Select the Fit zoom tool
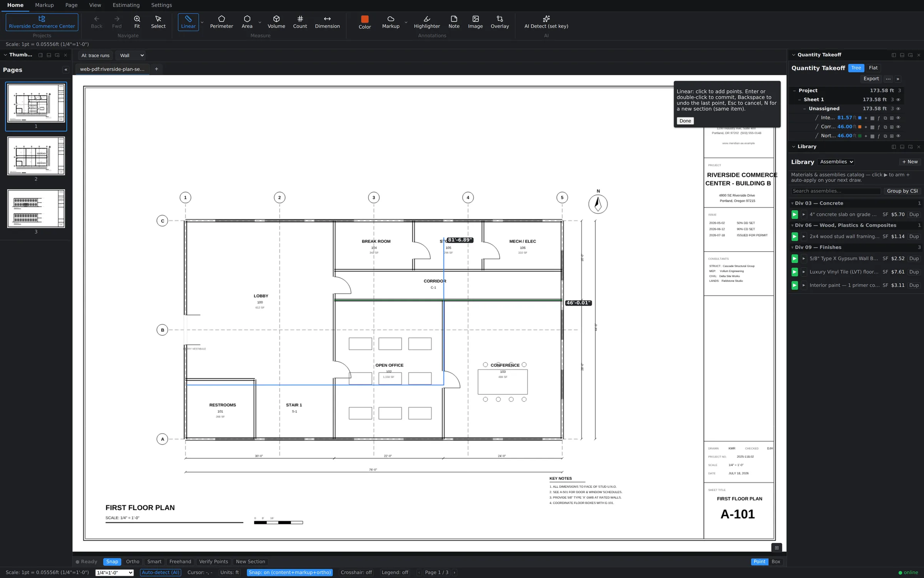 (x=137, y=22)
